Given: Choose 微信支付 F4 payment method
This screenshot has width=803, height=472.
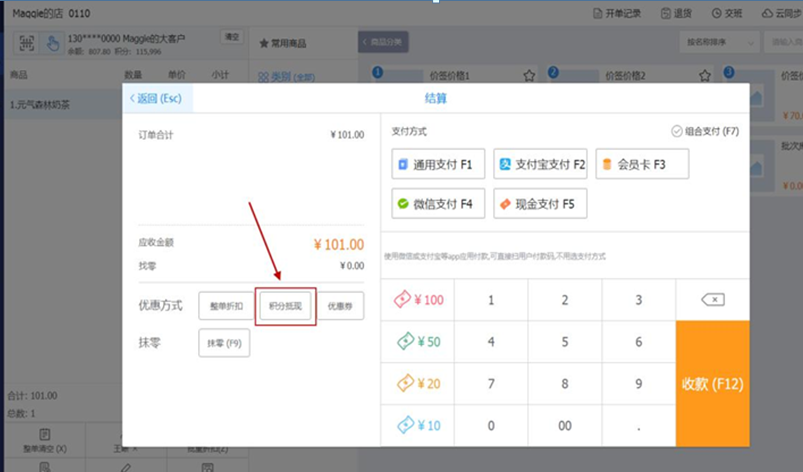Looking at the screenshot, I should pos(440,203).
